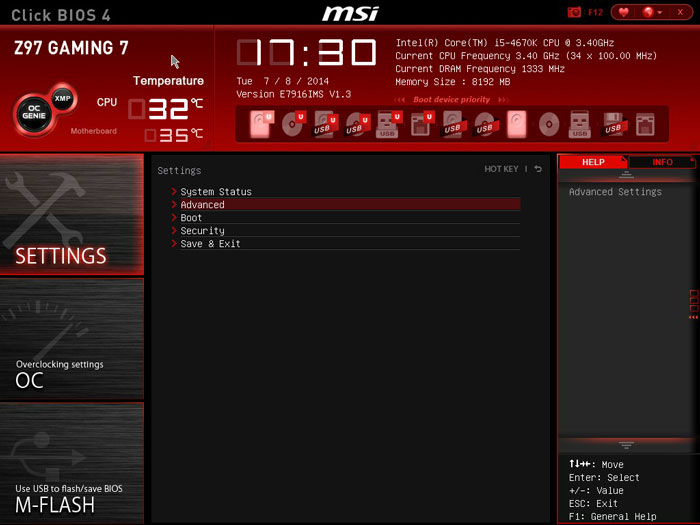
Task: Select the non-UEFI USB CD/DVD boot icon
Action: pos(486,124)
